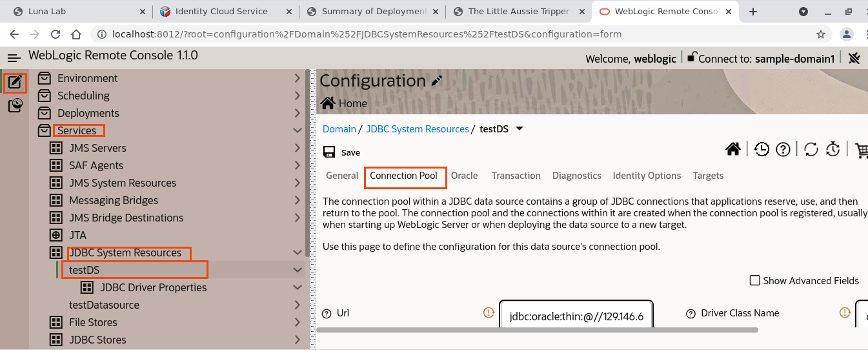
Task: Collapse the testDS node chevron
Action: pos(298,270)
